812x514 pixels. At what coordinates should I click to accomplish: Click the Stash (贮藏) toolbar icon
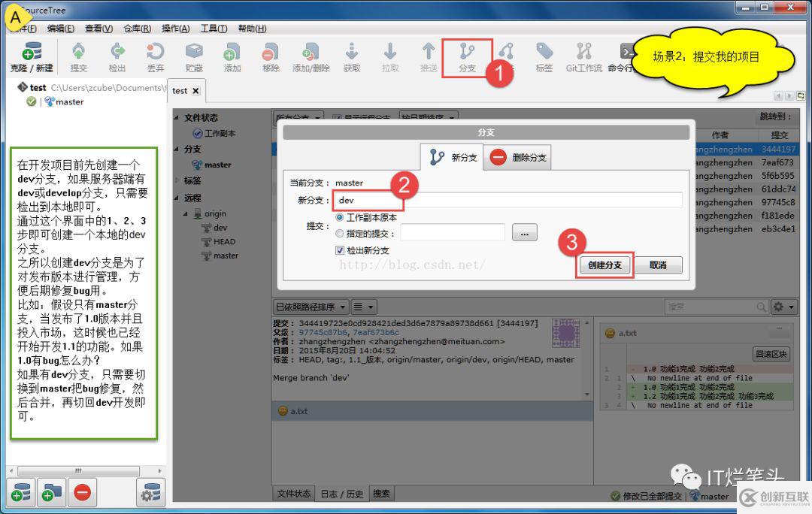pos(194,57)
